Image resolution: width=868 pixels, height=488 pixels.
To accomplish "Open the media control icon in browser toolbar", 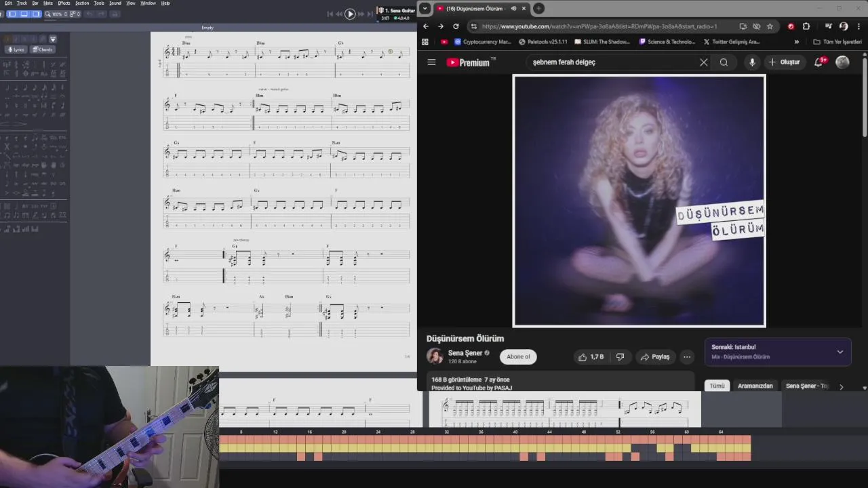I will click(x=829, y=26).
